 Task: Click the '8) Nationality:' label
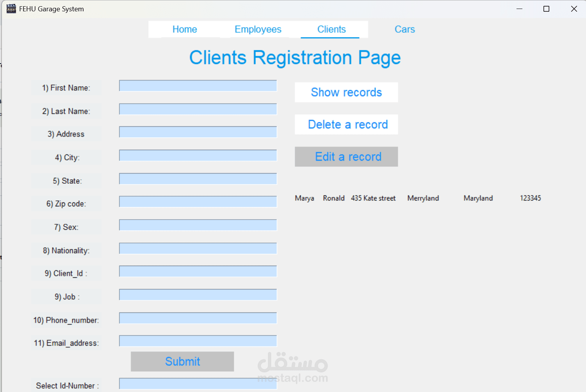click(x=66, y=250)
